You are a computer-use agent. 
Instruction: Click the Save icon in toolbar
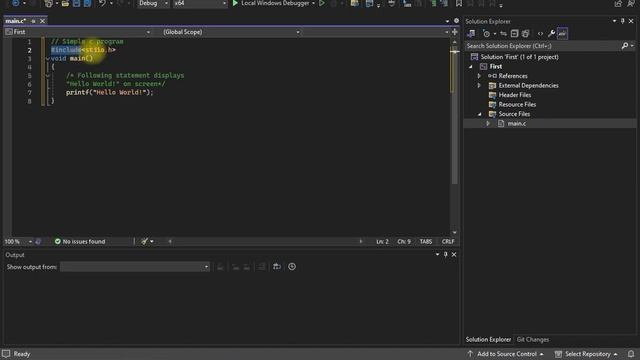pos(76,3)
